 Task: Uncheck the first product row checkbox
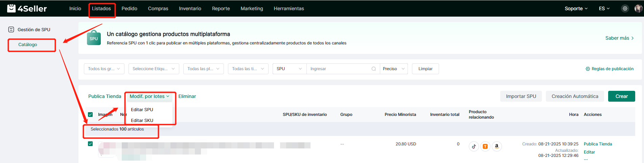coord(90,144)
